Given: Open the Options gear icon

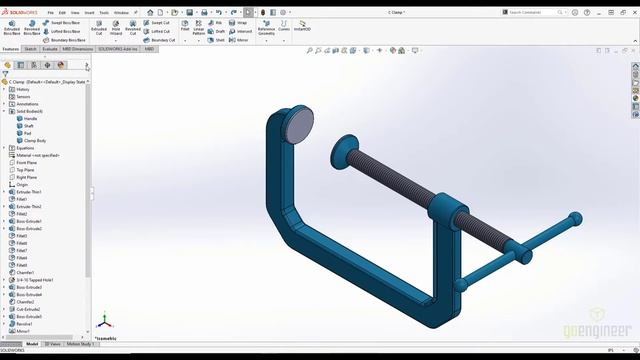Looking at the screenshot, I should coord(283,13).
